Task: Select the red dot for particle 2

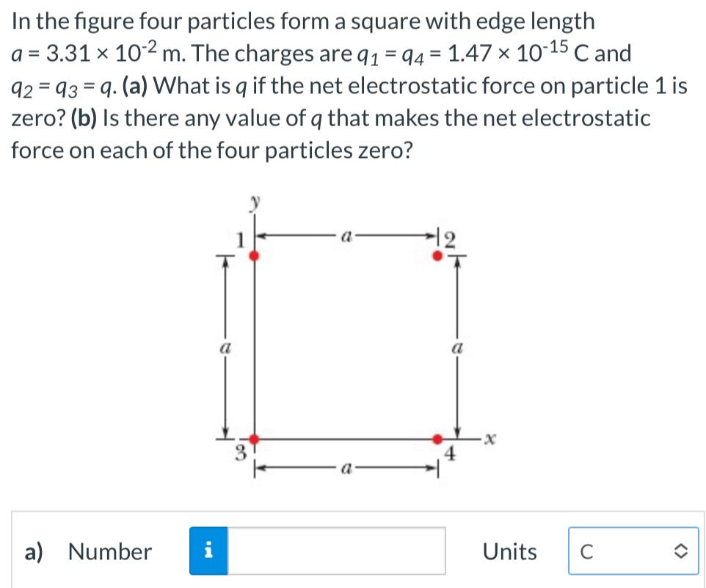Action: (x=436, y=254)
